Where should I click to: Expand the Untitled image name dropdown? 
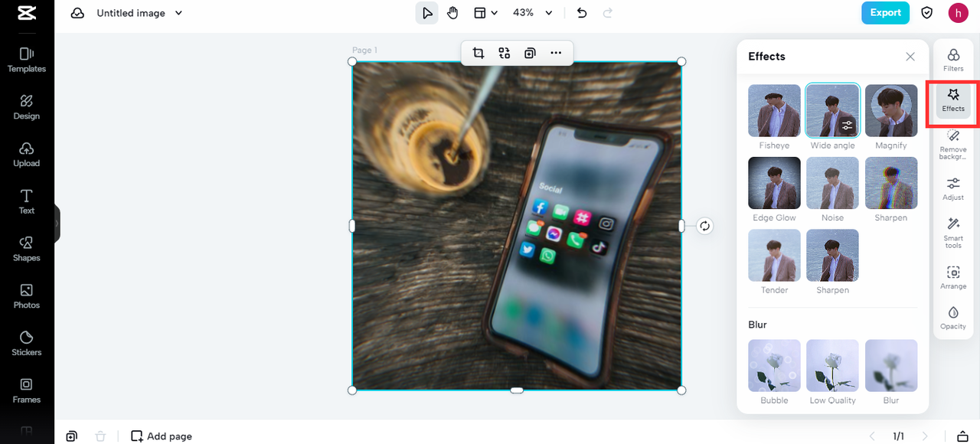179,13
